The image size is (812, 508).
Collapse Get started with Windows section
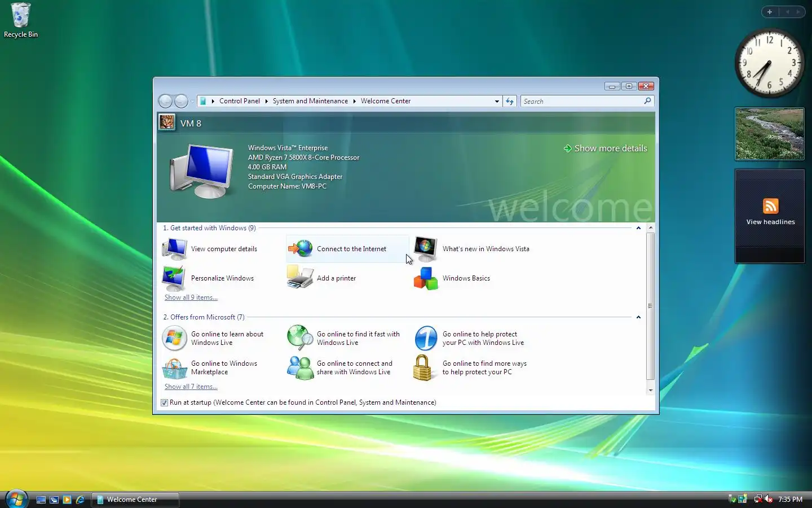(x=638, y=228)
